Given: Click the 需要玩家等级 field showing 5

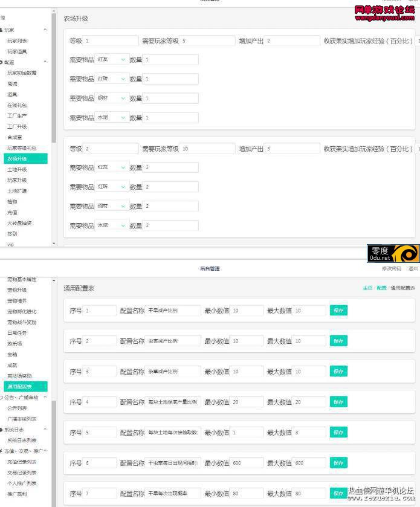Looking at the screenshot, I should [207, 40].
